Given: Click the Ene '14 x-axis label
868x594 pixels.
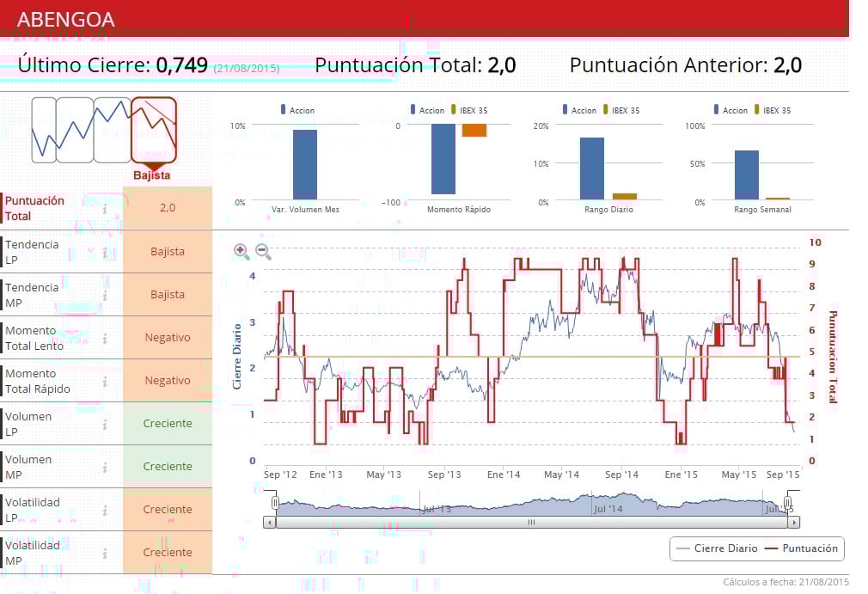Looking at the screenshot, I should [x=504, y=475].
